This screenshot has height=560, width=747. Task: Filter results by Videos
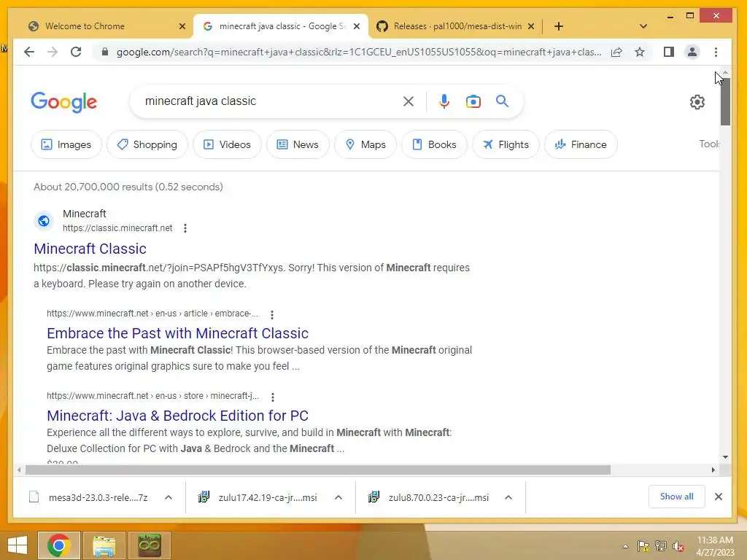point(228,144)
